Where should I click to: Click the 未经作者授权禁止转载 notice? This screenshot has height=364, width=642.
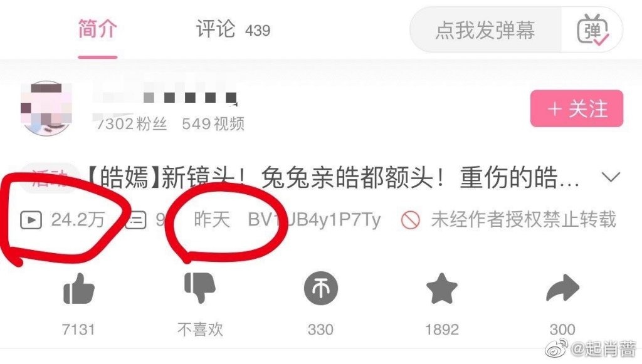[x=524, y=220]
